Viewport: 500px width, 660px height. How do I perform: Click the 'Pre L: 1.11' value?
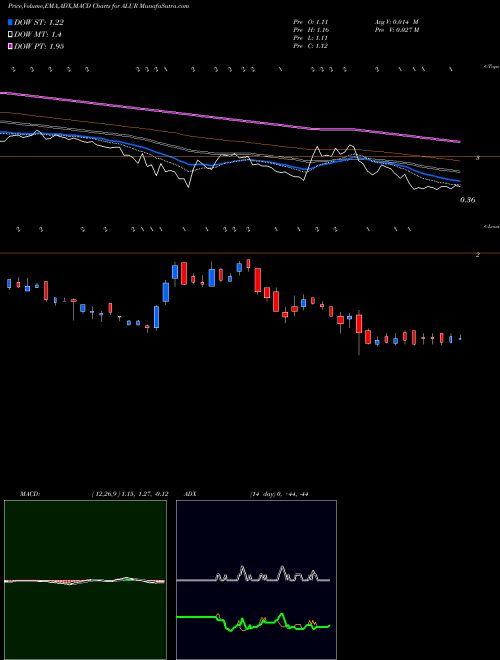311,38
